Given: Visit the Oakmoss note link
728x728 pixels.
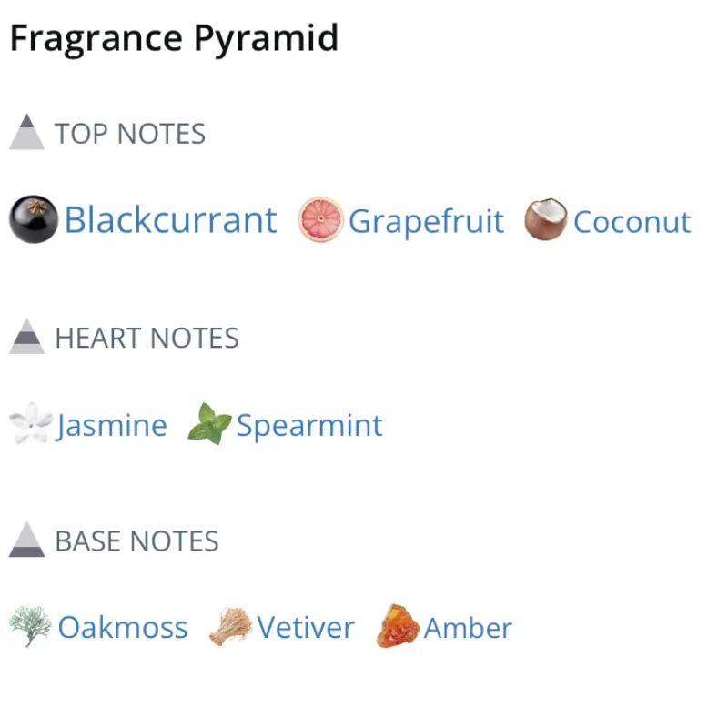Looking at the screenshot, I should pyautogui.click(x=123, y=628).
